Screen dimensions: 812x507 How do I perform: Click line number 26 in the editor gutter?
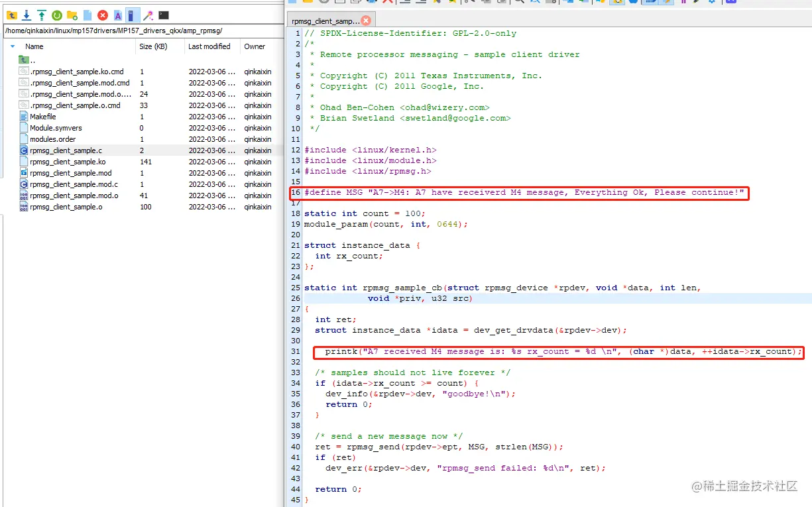click(296, 298)
